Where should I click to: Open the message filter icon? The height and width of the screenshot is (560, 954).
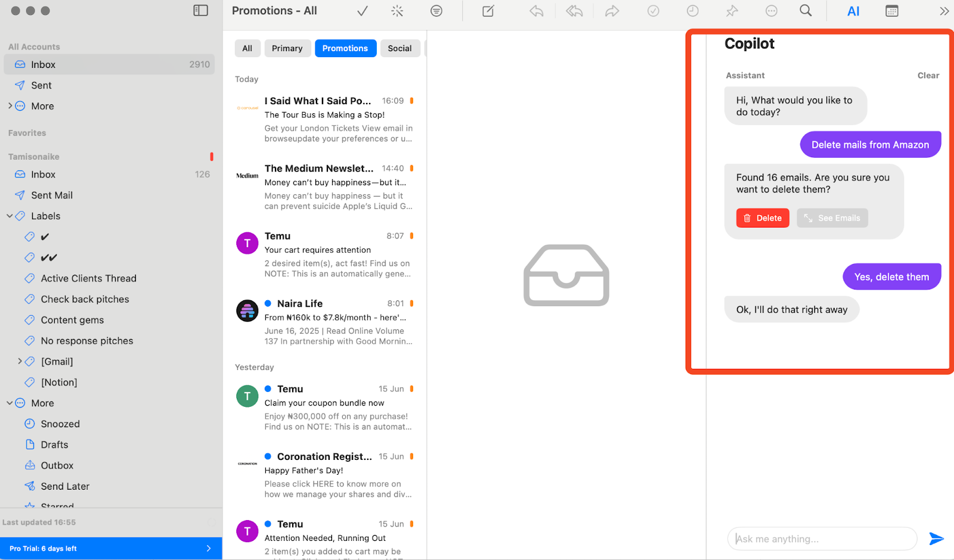point(436,11)
